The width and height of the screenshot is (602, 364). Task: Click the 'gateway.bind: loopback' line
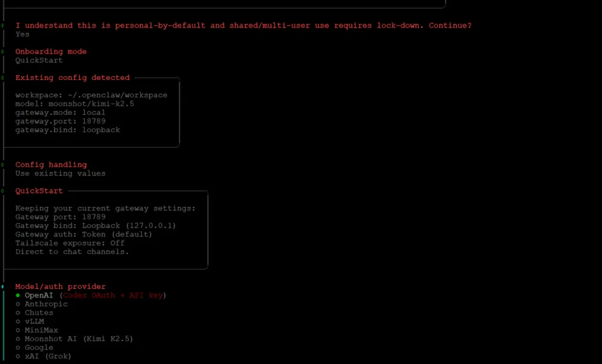coord(68,130)
